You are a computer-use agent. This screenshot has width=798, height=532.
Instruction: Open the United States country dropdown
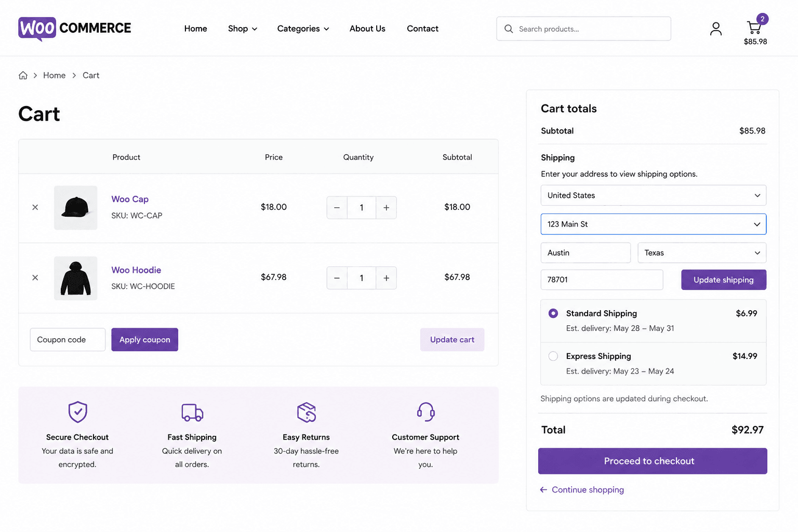(x=654, y=195)
